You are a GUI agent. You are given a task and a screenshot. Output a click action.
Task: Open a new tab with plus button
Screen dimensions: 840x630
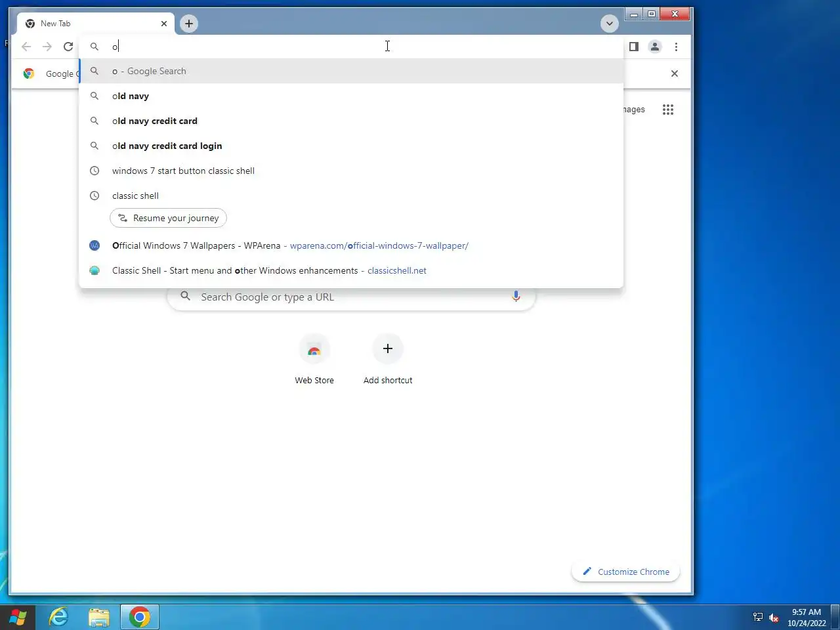click(x=189, y=24)
